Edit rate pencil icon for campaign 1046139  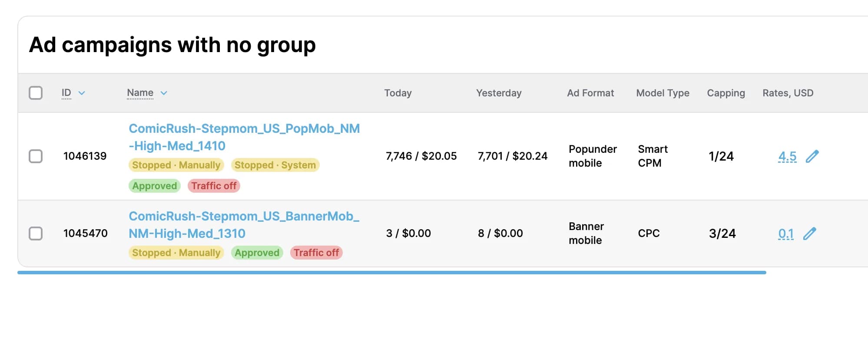812,156
